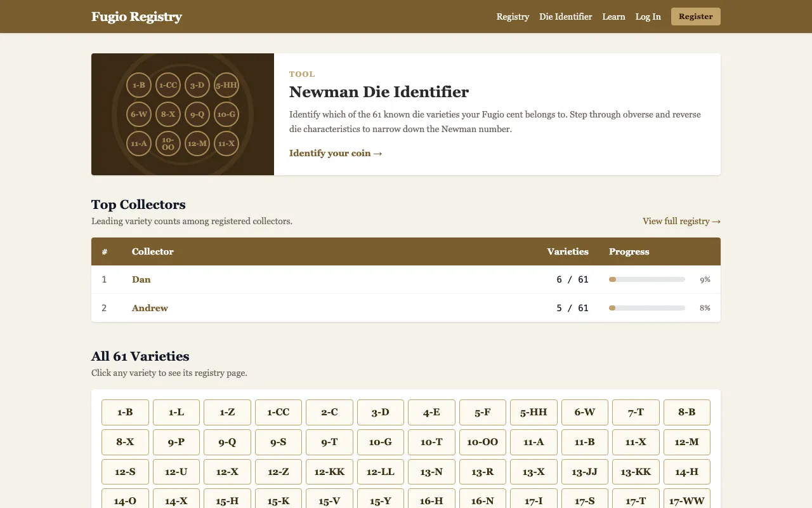Open the 10-T variety page
The width and height of the screenshot is (812, 508).
coord(431,442)
